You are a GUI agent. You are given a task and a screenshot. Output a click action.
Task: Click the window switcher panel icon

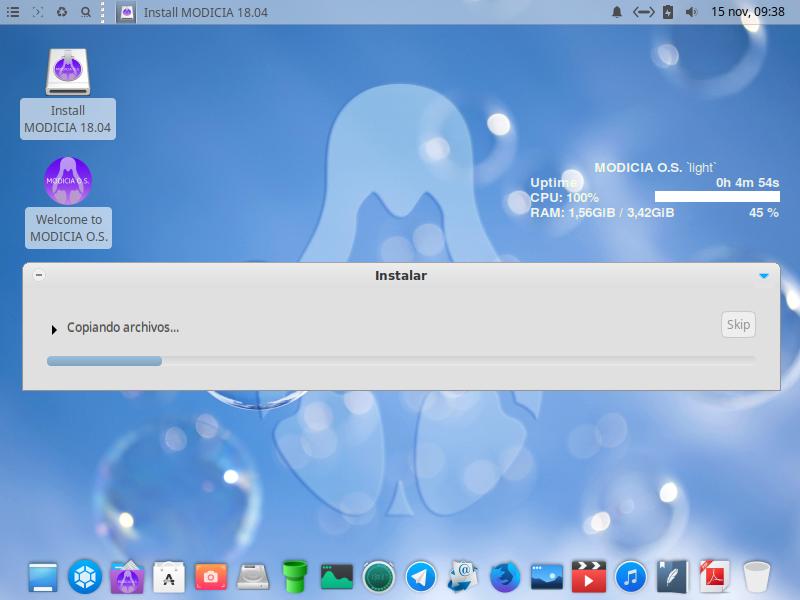point(38,12)
